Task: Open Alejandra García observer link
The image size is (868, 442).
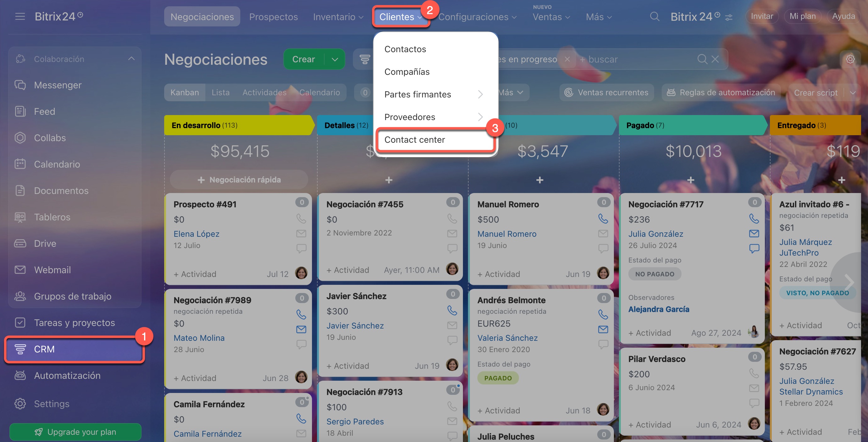Action: [x=659, y=309]
